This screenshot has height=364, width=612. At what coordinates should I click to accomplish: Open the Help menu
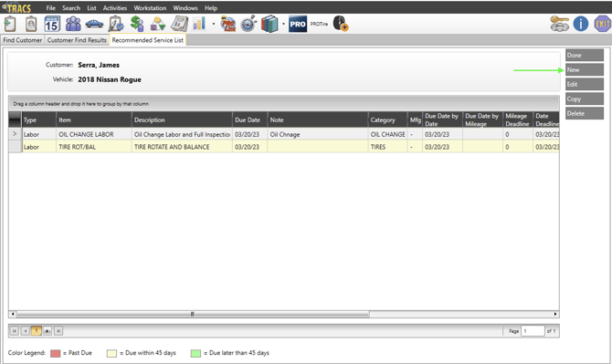click(x=211, y=8)
